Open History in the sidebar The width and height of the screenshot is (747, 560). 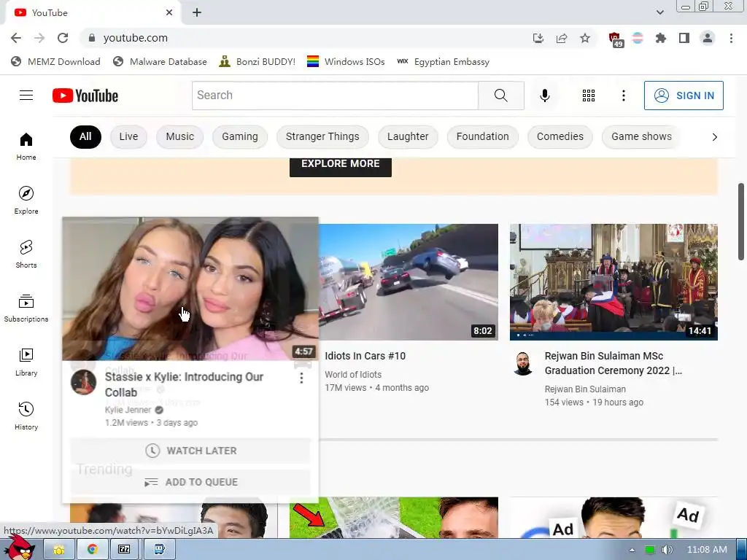pos(26,416)
